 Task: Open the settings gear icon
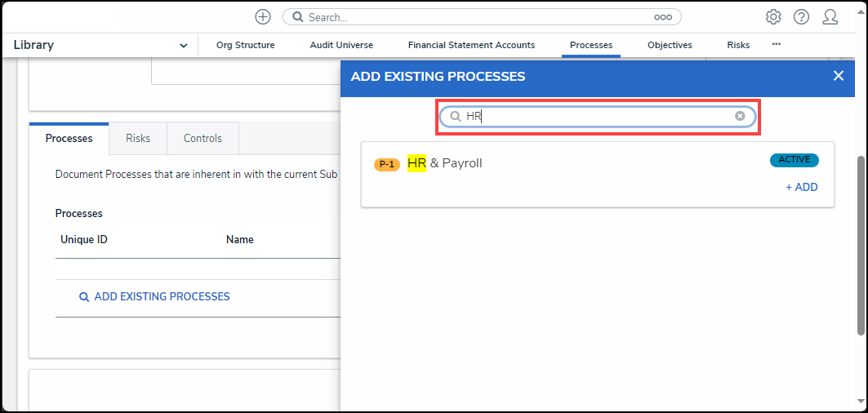tap(773, 17)
